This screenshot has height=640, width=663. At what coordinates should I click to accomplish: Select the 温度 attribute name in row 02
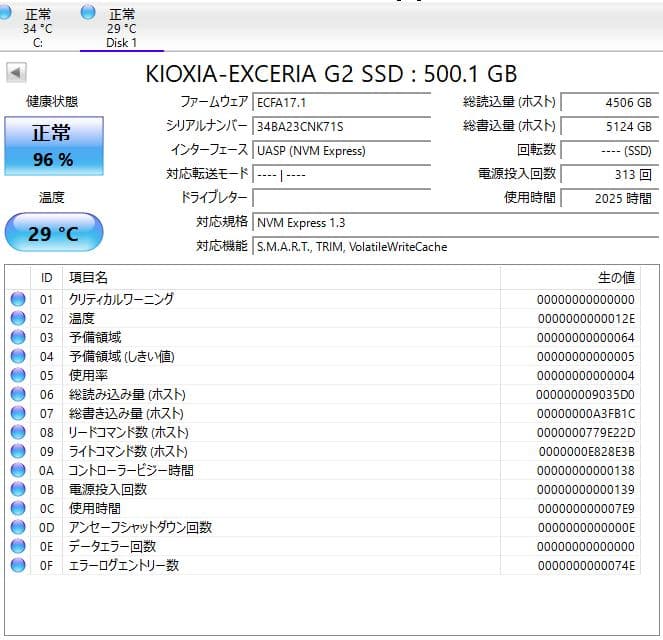82,318
